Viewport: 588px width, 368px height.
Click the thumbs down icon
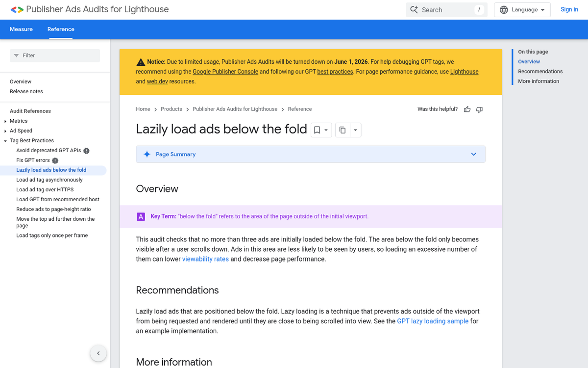pyautogui.click(x=479, y=109)
